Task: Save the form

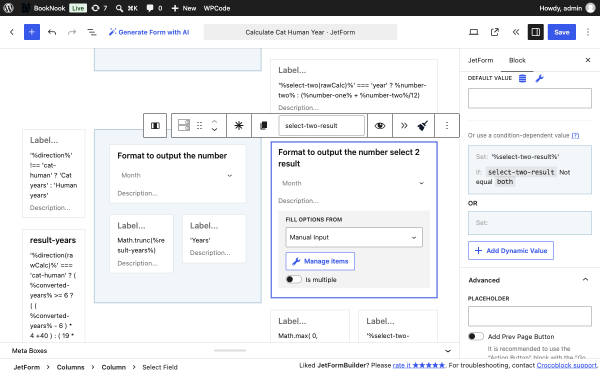Action: point(562,32)
